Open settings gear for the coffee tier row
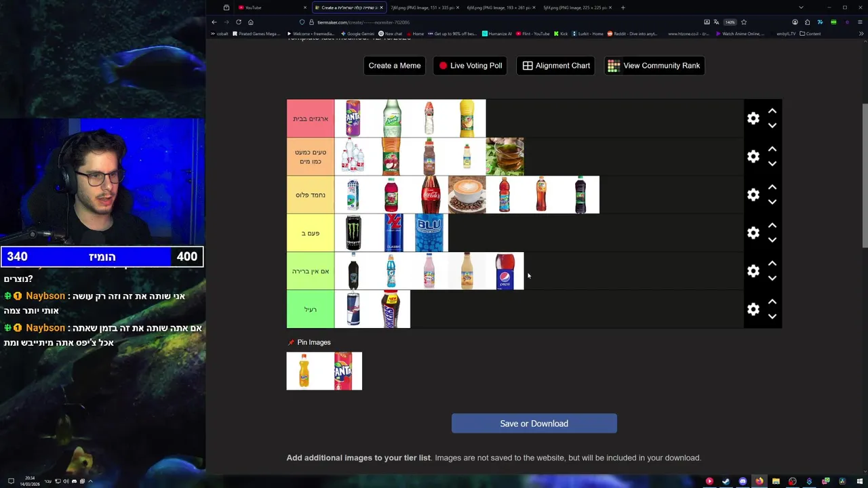The image size is (868, 488). [x=753, y=195]
